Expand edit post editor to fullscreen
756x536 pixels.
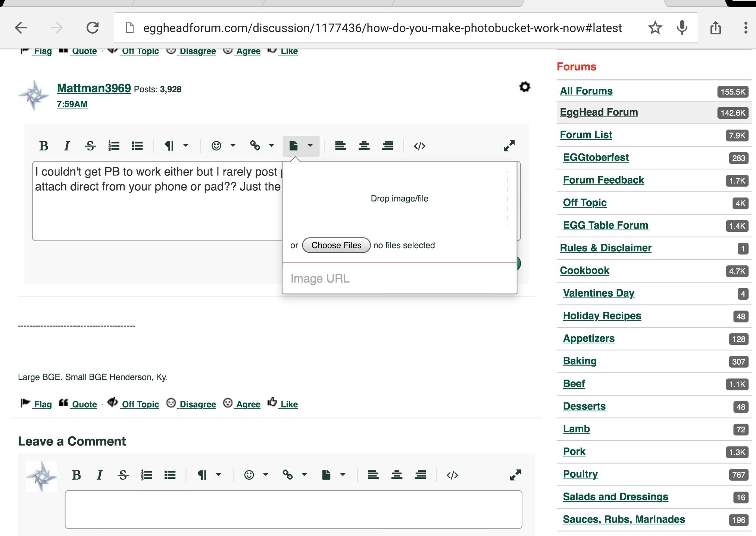509,146
